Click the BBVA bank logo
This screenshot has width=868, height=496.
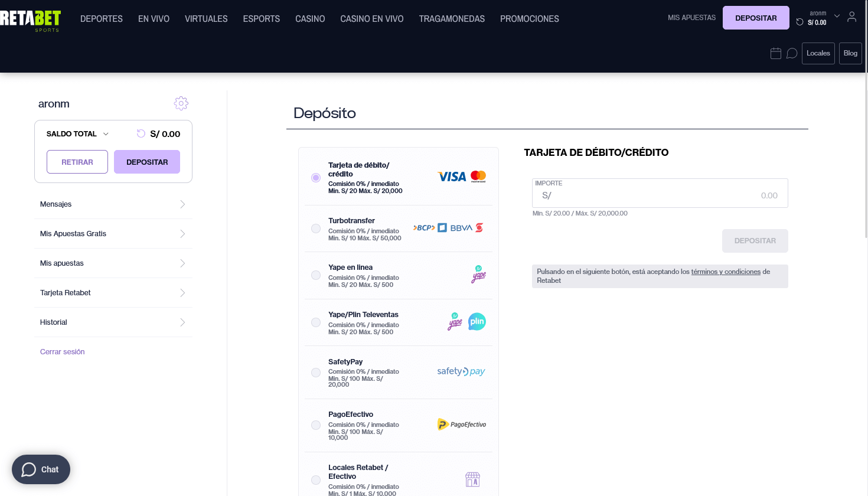(461, 228)
